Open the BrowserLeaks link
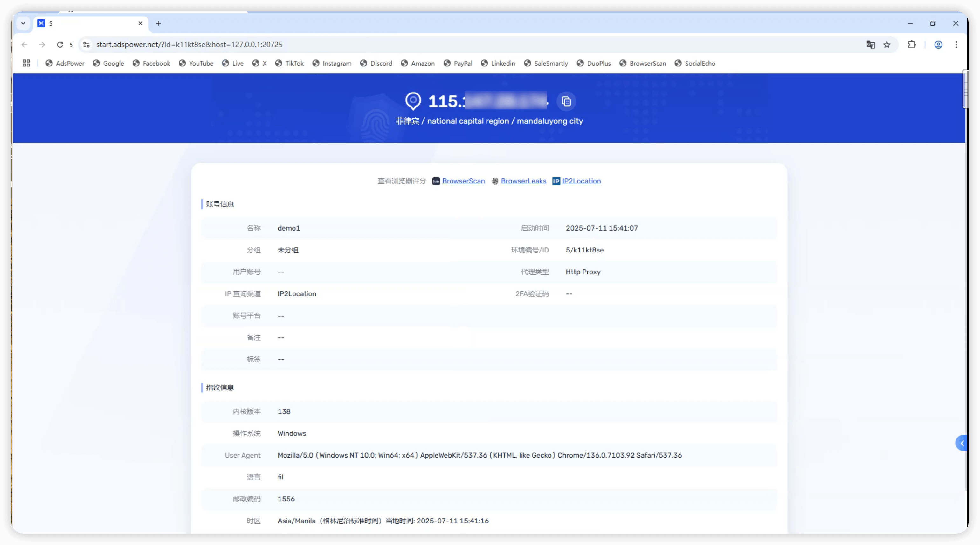The image size is (980, 545). click(523, 181)
